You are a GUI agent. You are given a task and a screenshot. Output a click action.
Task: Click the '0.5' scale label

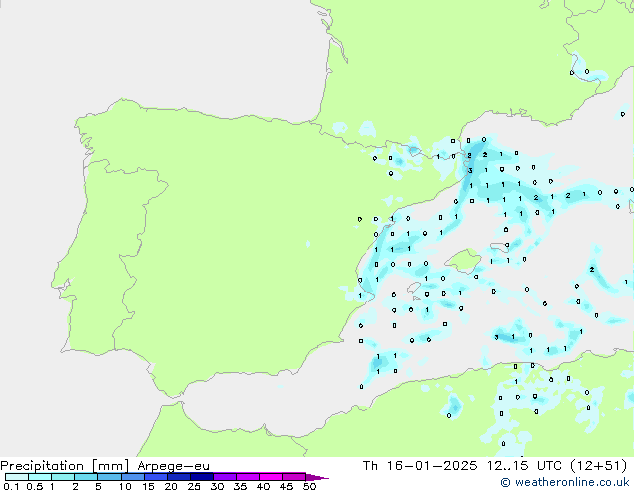pos(34,486)
